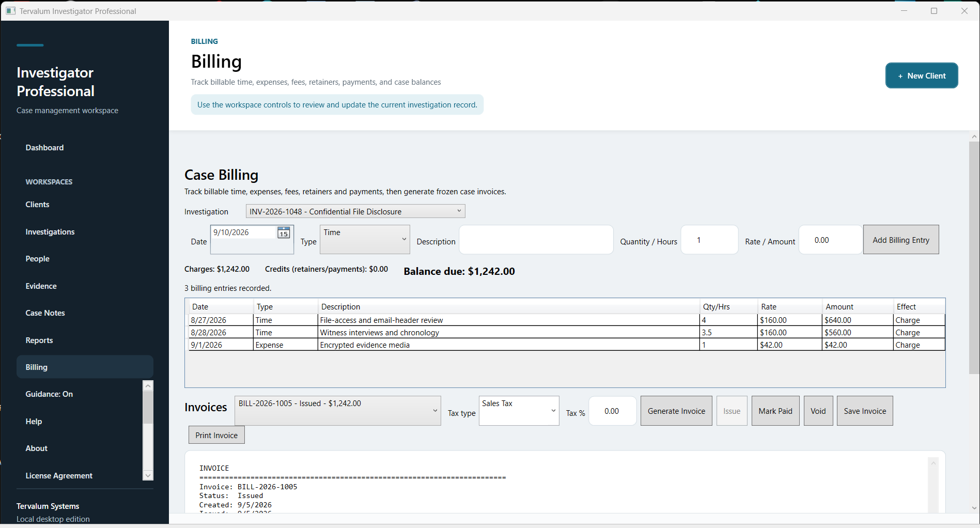The height and width of the screenshot is (528, 980).
Task: Click Add Billing Entry
Action: coord(901,240)
